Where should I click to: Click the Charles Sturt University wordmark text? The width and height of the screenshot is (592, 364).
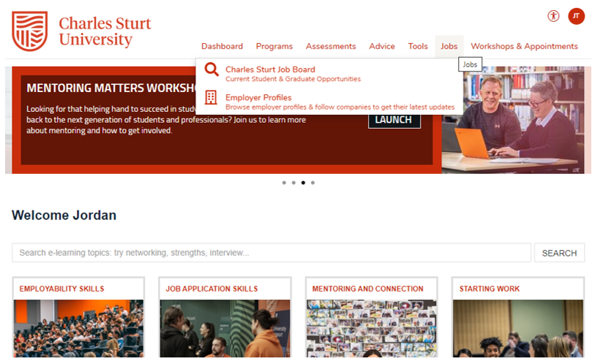pyautogui.click(x=105, y=31)
